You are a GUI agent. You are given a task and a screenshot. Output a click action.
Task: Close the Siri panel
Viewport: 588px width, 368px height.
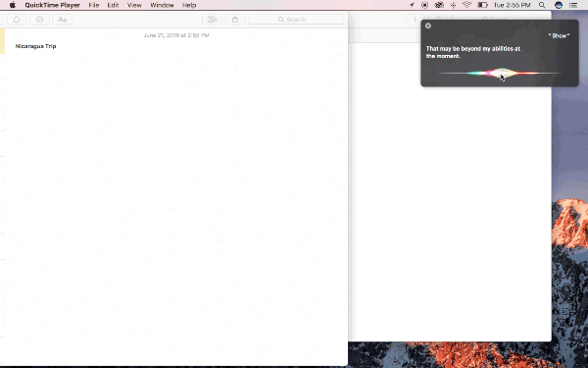(428, 26)
